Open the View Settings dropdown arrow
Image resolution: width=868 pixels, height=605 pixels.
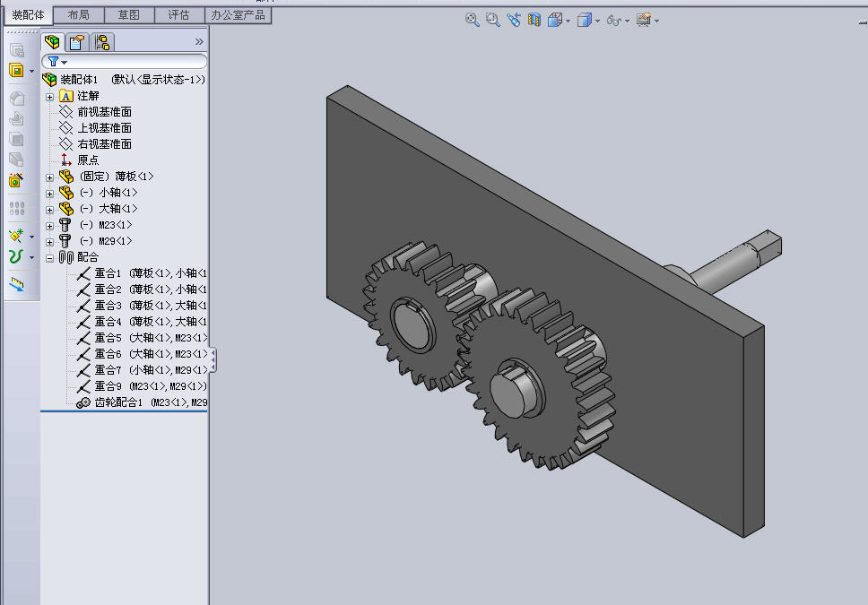click(656, 21)
